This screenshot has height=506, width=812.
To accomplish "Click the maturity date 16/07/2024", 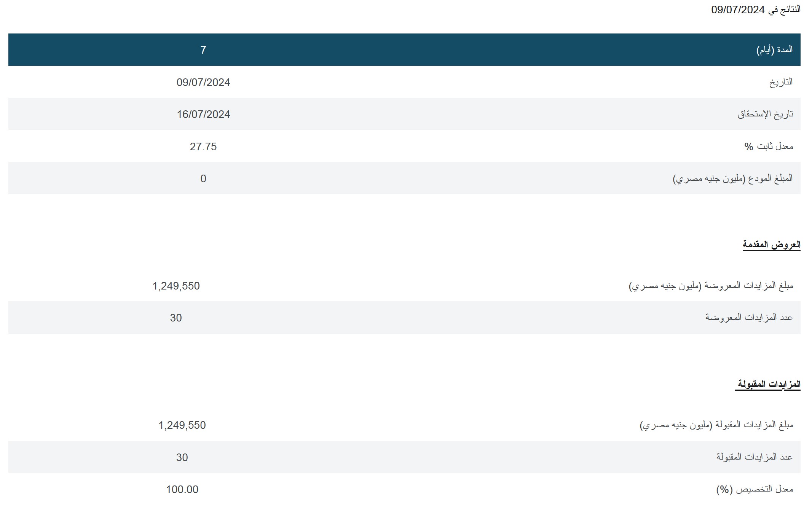I will [x=203, y=115].
